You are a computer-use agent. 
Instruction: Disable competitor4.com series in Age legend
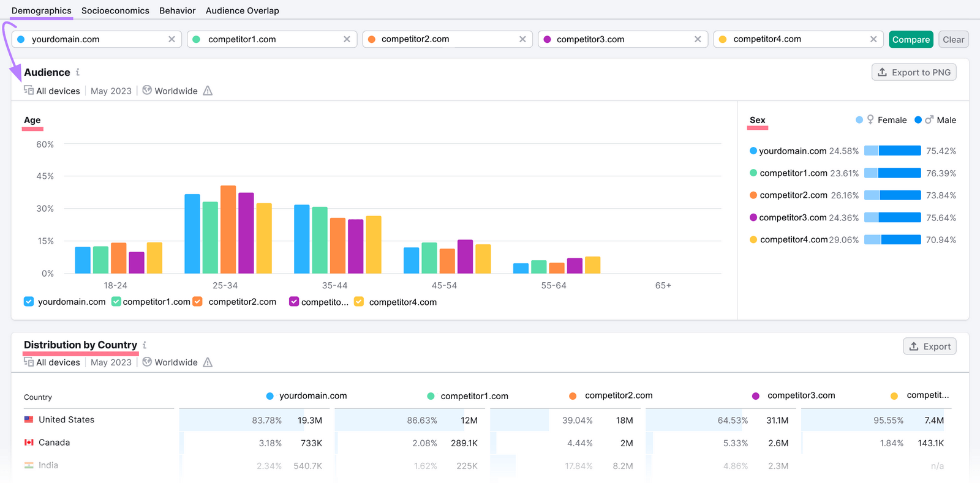tap(359, 302)
